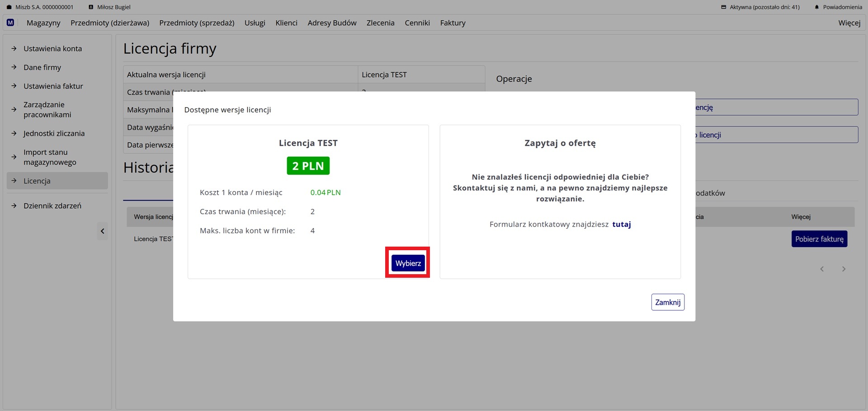
Task: Go to previous page in history table
Action: click(822, 269)
